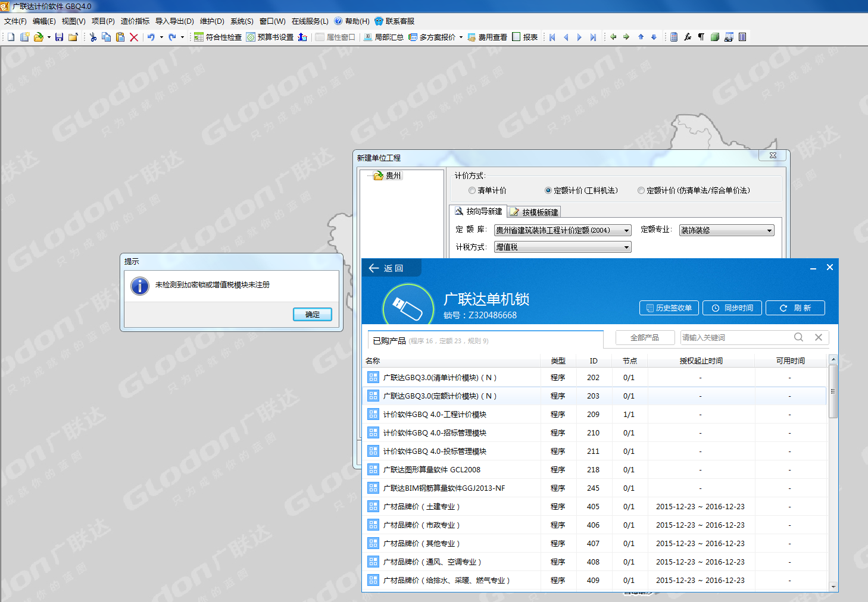The width and height of the screenshot is (868, 602).
Task: Click the scissors cut icon
Action: click(x=93, y=37)
